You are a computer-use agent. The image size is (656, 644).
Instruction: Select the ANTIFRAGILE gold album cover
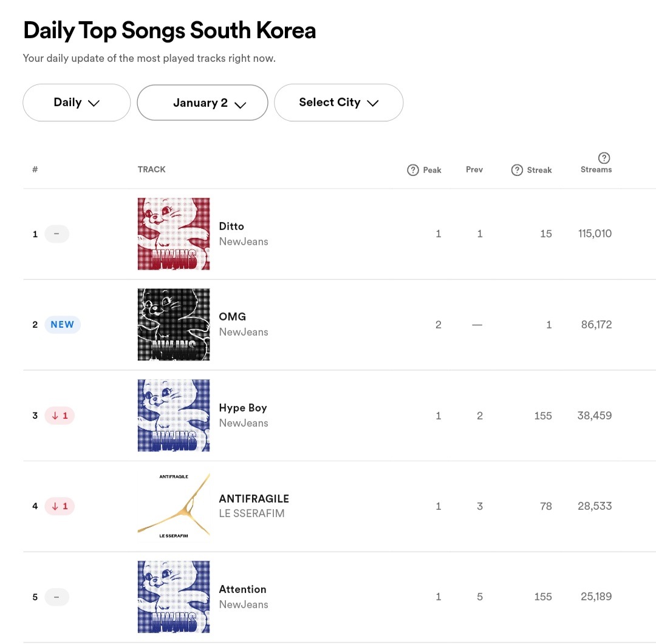[x=174, y=506]
